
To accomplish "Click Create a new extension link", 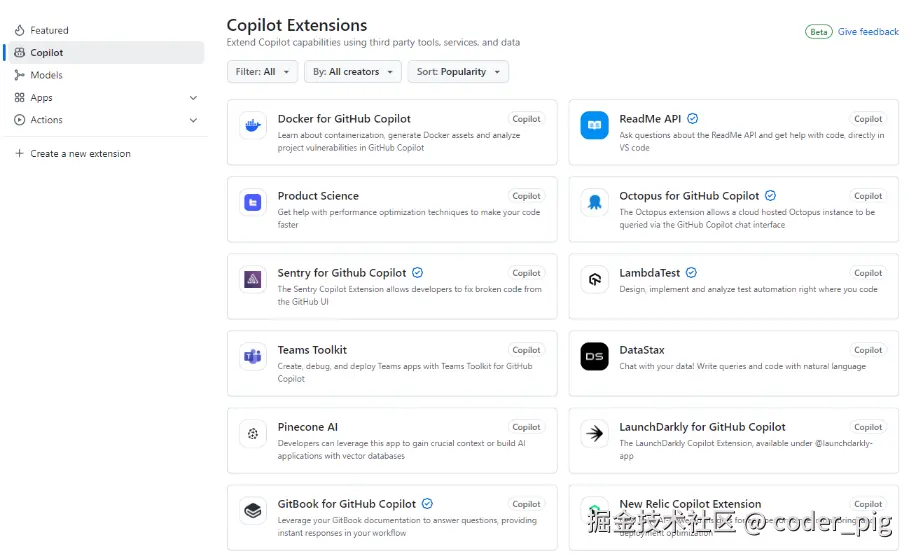I will pos(80,153).
